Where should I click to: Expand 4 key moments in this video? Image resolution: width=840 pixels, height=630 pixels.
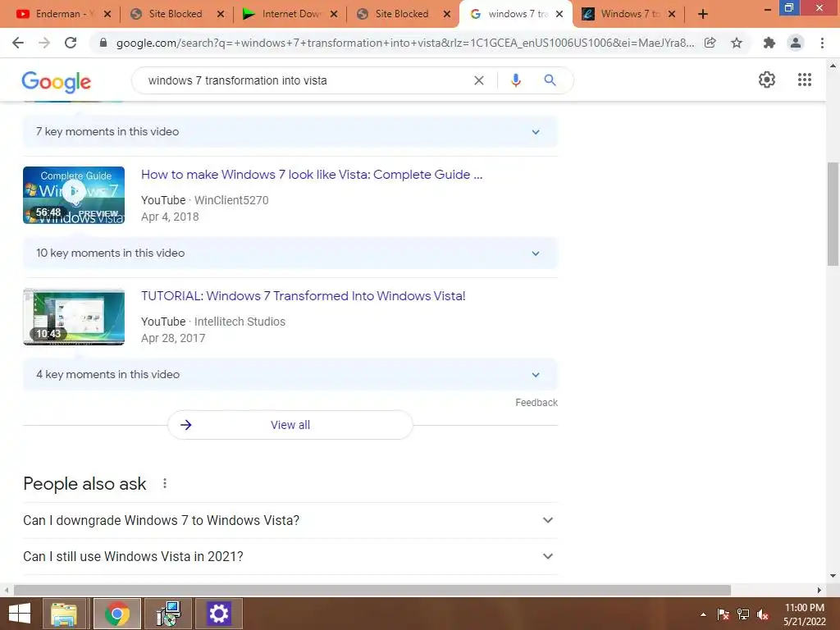[290, 374]
